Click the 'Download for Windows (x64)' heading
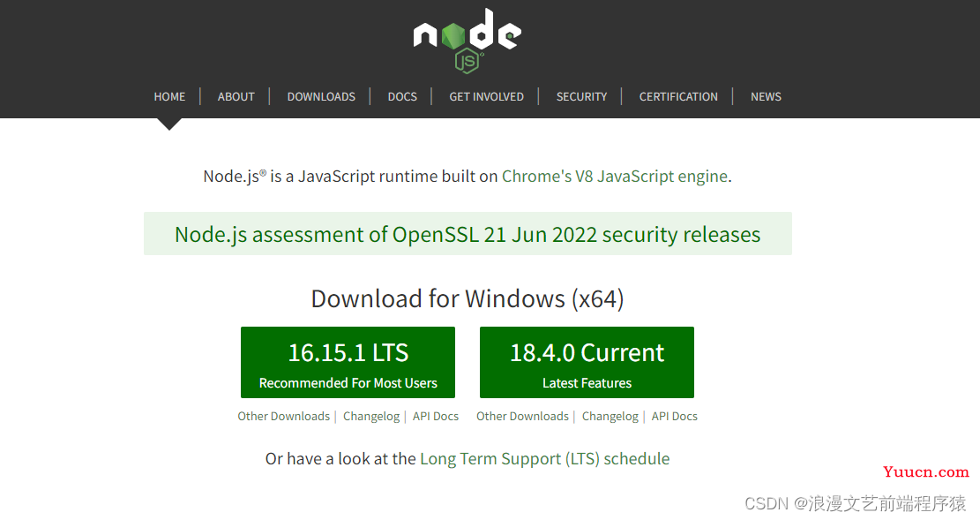980x520 pixels. click(x=468, y=299)
